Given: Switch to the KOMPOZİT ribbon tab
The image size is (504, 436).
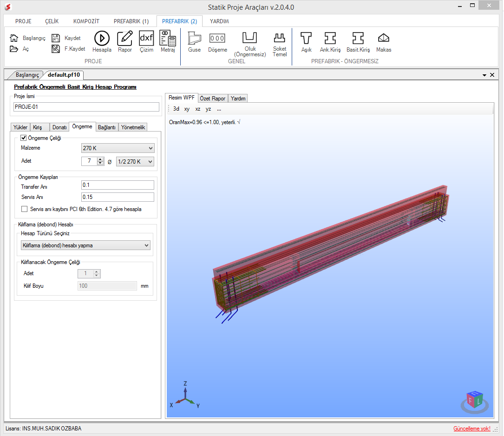Looking at the screenshot, I should click(x=86, y=21).
